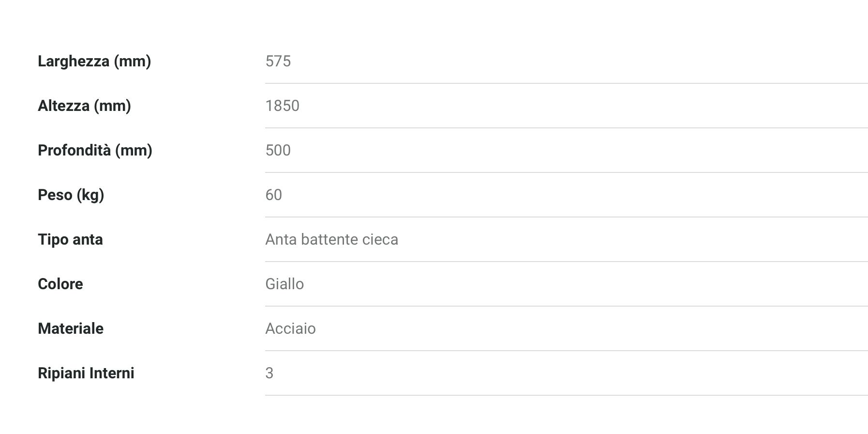Select the 575 width value
868x434 pixels.
(x=278, y=62)
